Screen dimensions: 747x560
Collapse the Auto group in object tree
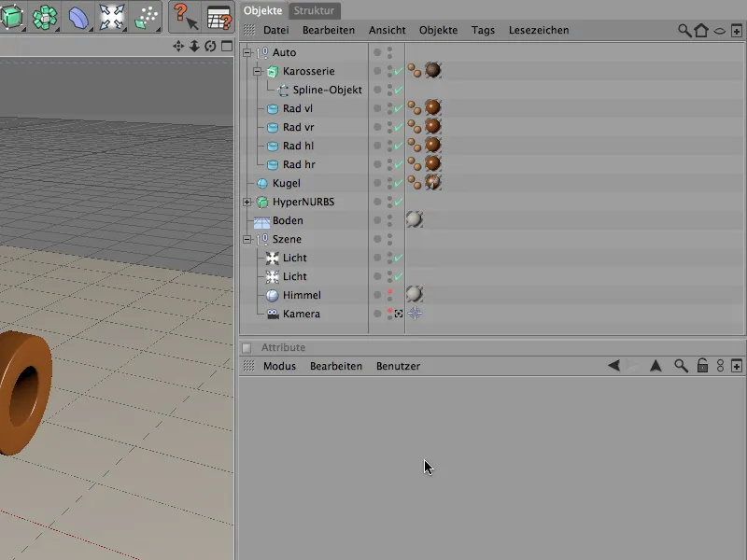247,52
